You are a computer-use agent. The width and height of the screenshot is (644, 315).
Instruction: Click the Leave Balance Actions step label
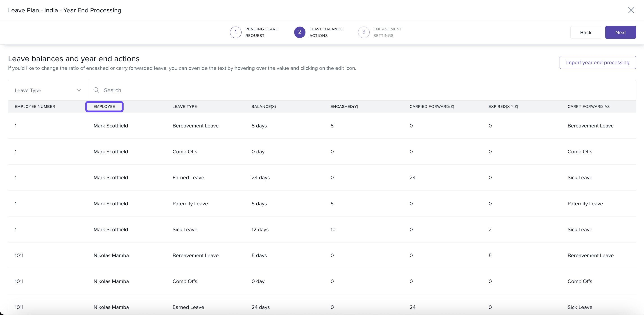tap(326, 32)
